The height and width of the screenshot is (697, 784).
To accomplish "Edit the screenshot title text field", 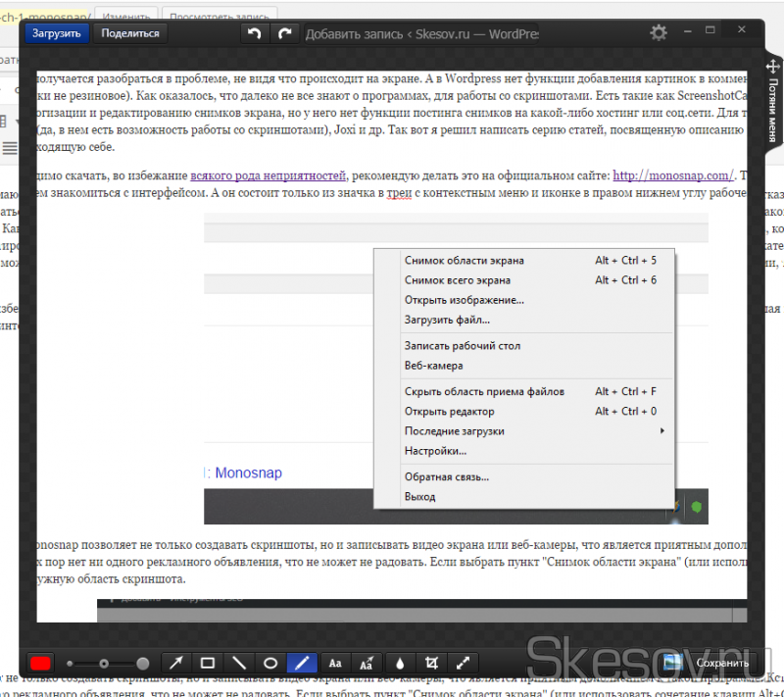I will click(x=421, y=33).
